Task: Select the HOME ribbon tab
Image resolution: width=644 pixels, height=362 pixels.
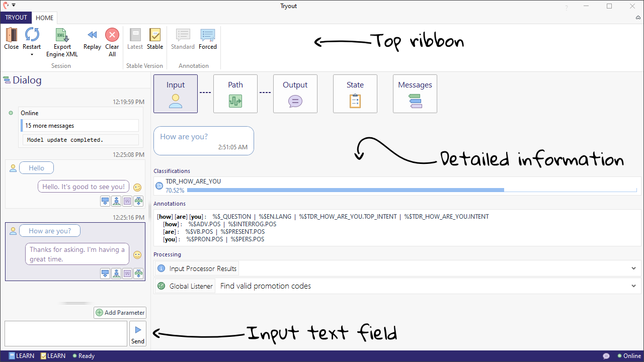Action: 44,18
